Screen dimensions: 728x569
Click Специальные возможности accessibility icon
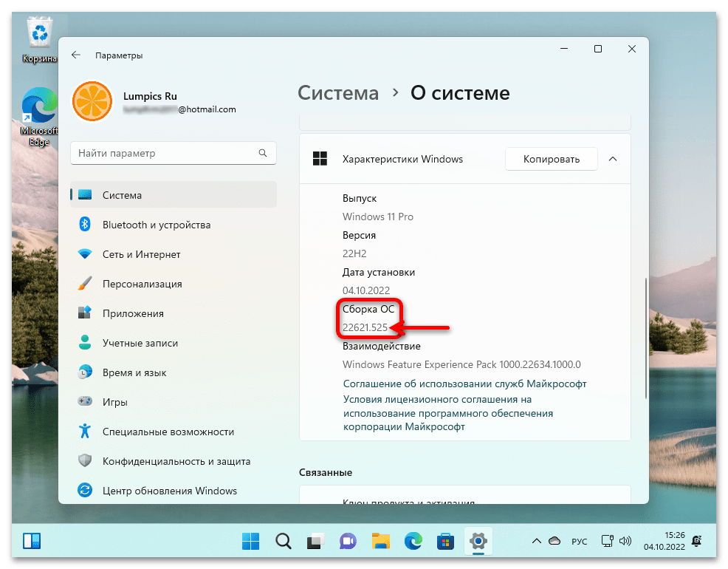(85, 432)
